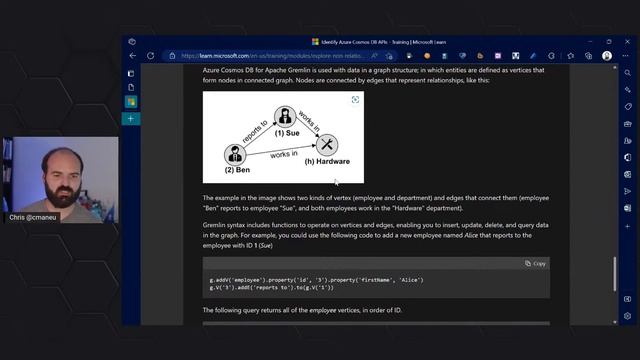
Task: Reload the page with the refresh icon
Action: pyautogui.click(x=151, y=56)
